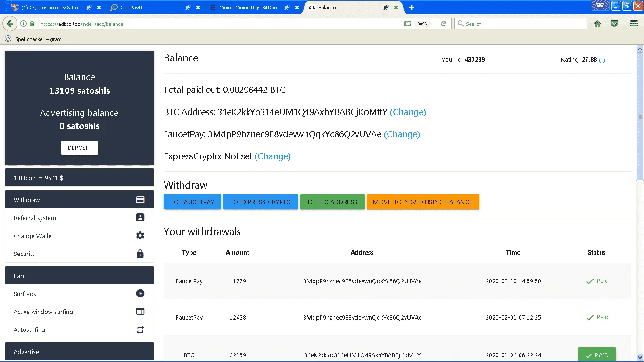Click the green padlock security icon
Screen dimensions: 644x362
pyautogui.click(x=32, y=24)
